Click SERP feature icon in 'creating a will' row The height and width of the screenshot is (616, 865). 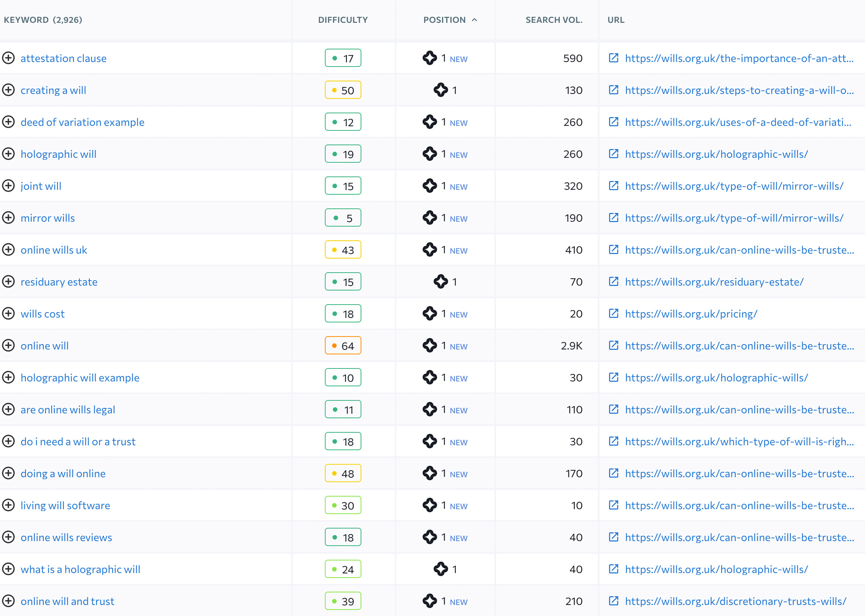pyautogui.click(x=441, y=90)
